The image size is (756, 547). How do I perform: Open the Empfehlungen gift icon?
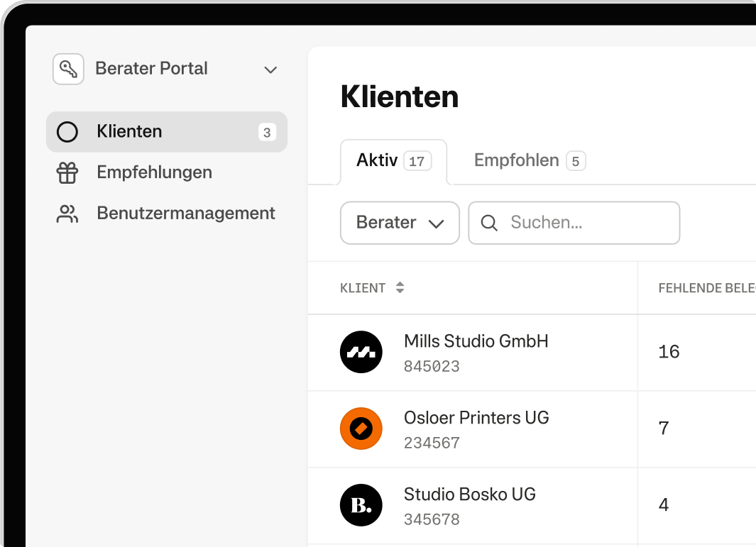67,173
